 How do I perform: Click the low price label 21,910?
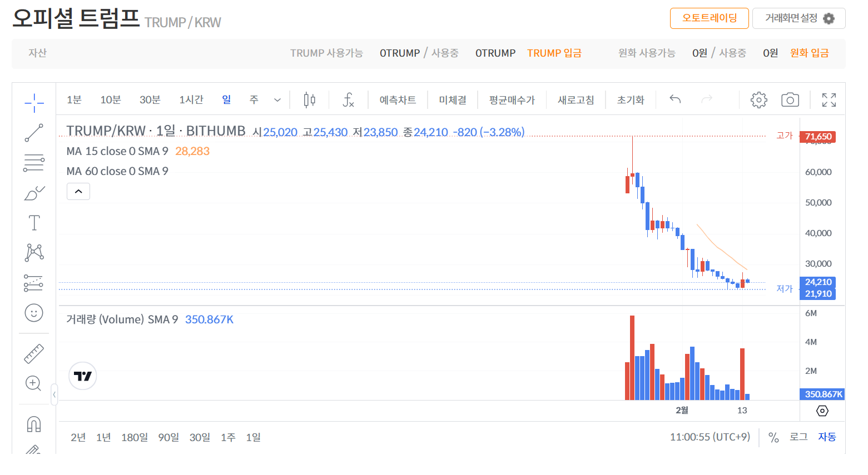817,294
